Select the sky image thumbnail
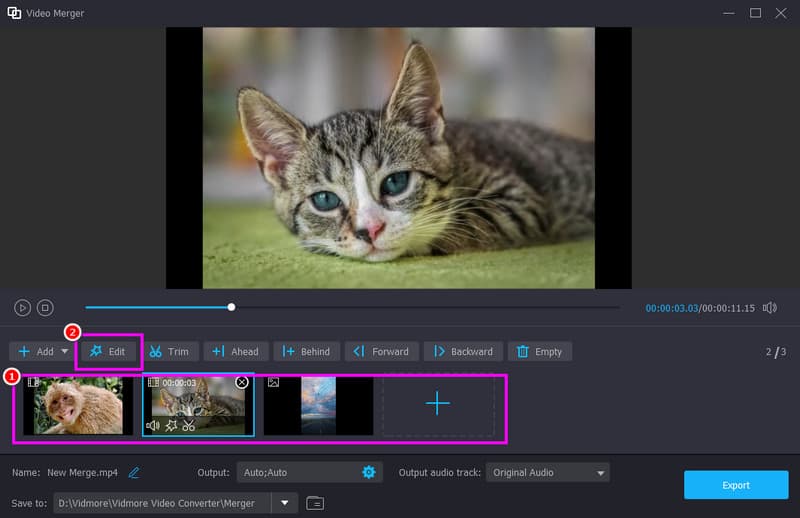This screenshot has height=518, width=800. [x=318, y=406]
